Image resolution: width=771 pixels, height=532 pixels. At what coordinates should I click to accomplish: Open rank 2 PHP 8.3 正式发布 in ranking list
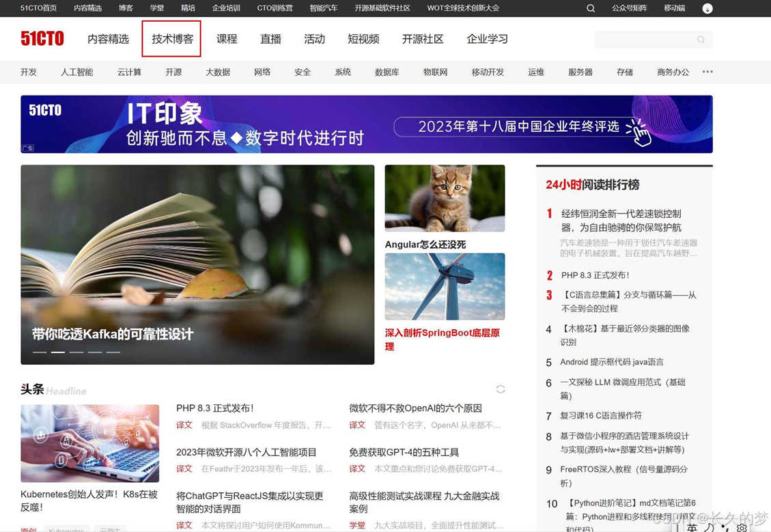pyautogui.click(x=595, y=275)
